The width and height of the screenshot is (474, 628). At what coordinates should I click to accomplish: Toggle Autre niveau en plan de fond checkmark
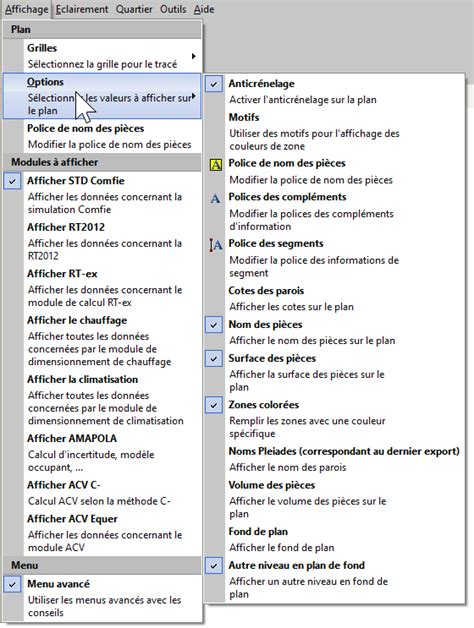(214, 566)
